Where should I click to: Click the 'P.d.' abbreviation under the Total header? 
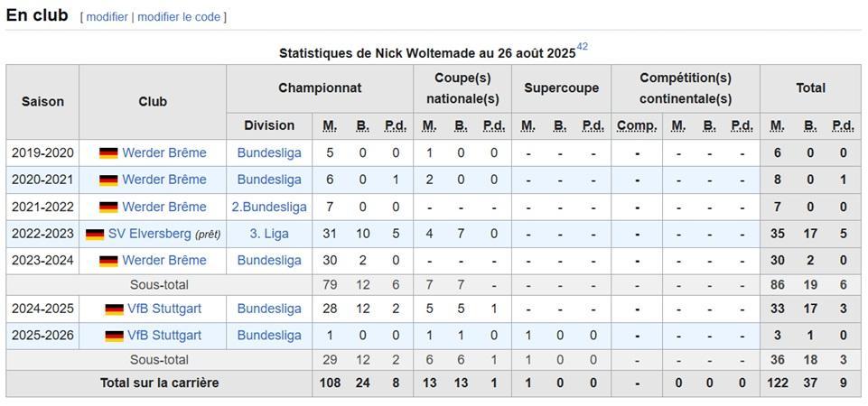click(x=843, y=126)
